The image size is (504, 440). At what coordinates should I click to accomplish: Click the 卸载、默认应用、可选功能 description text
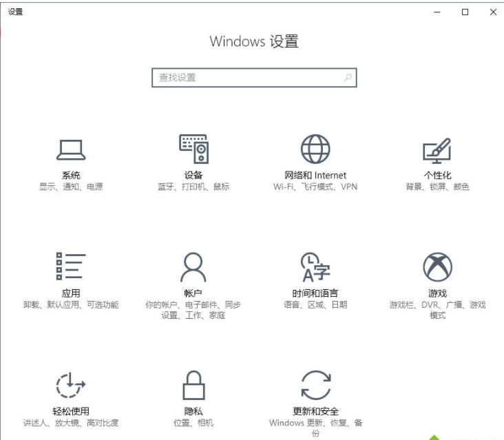pyautogui.click(x=70, y=305)
